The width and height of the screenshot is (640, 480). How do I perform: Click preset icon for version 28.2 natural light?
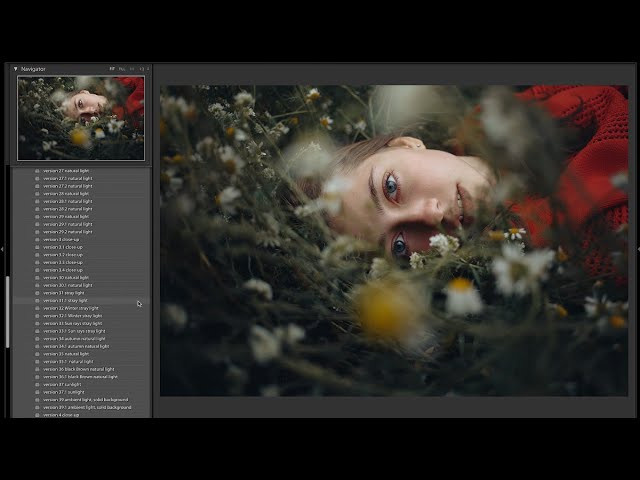point(37,209)
